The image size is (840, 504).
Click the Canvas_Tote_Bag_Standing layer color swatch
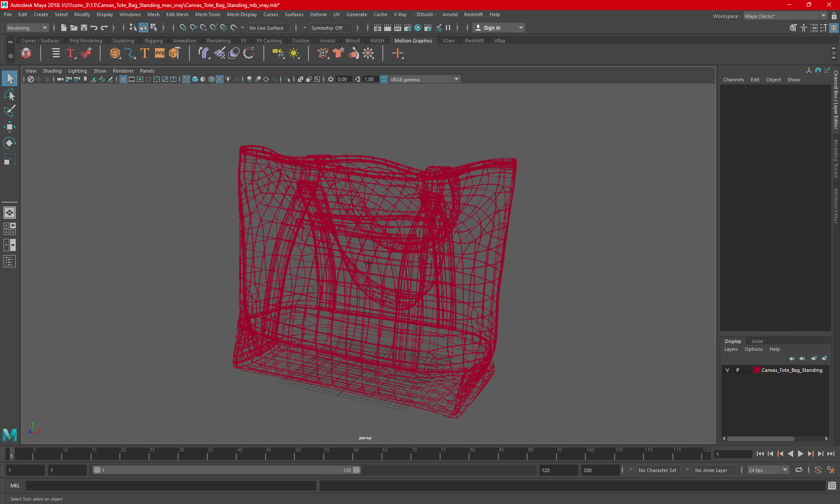(x=757, y=370)
